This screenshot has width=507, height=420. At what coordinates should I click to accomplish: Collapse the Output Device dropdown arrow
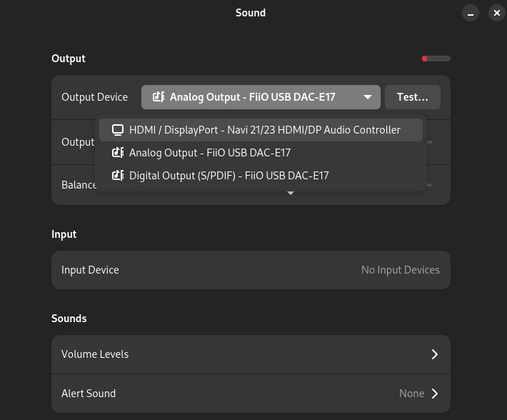tap(368, 97)
